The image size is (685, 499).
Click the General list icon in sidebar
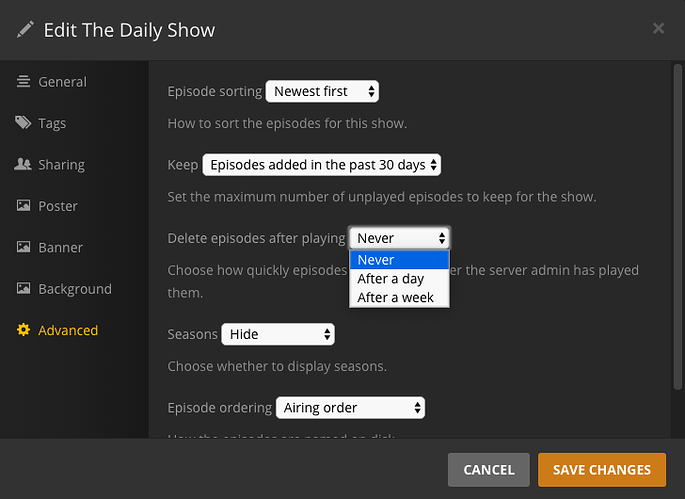23,82
